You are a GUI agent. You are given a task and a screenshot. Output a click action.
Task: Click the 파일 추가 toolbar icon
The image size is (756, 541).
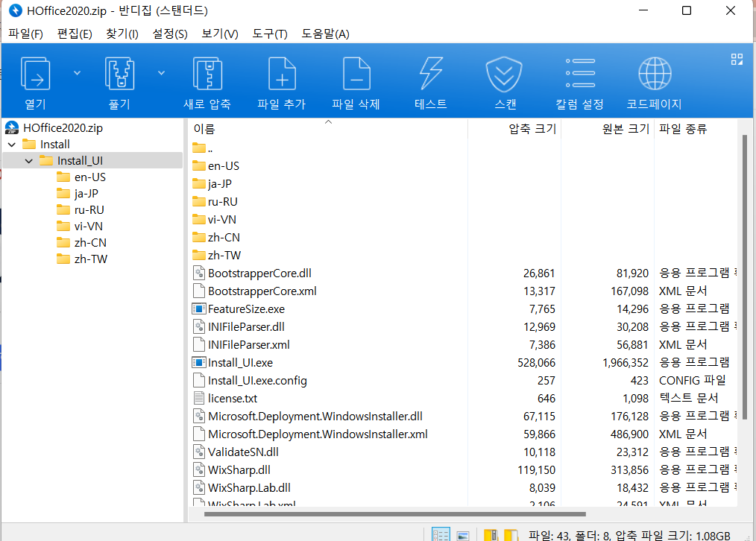(x=282, y=73)
